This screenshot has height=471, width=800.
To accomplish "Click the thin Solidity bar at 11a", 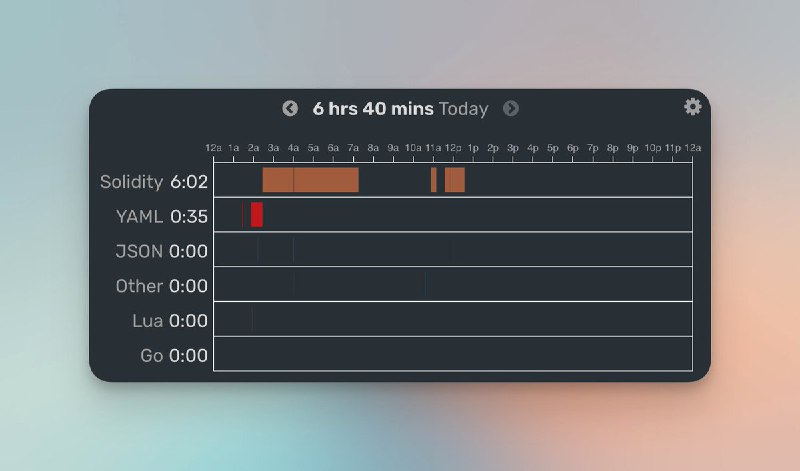I will (433, 180).
